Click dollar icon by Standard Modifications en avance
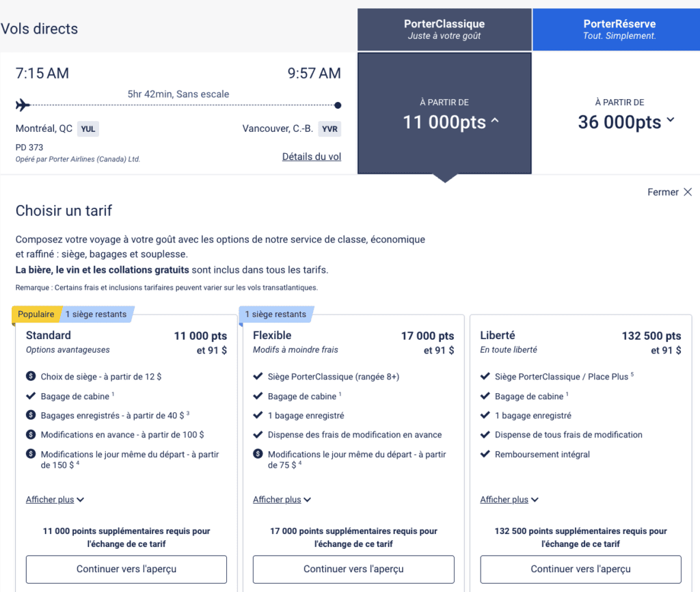 point(31,435)
